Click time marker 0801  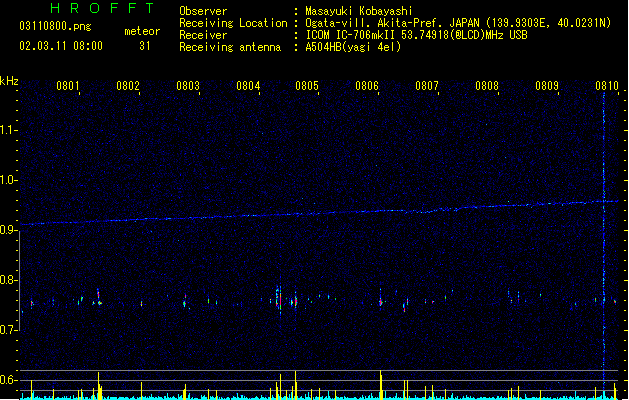[x=67, y=85]
